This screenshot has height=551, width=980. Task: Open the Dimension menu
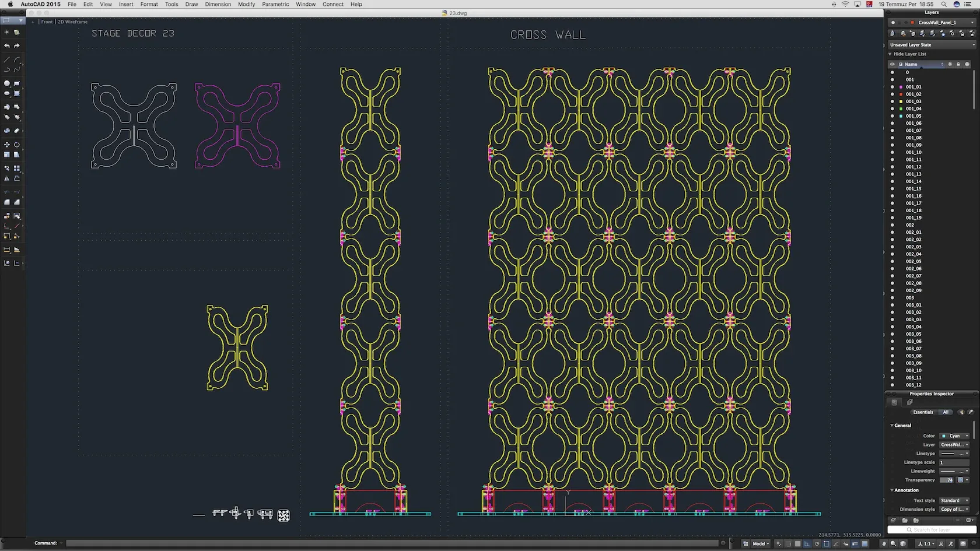pyautogui.click(x=218, y=4)
